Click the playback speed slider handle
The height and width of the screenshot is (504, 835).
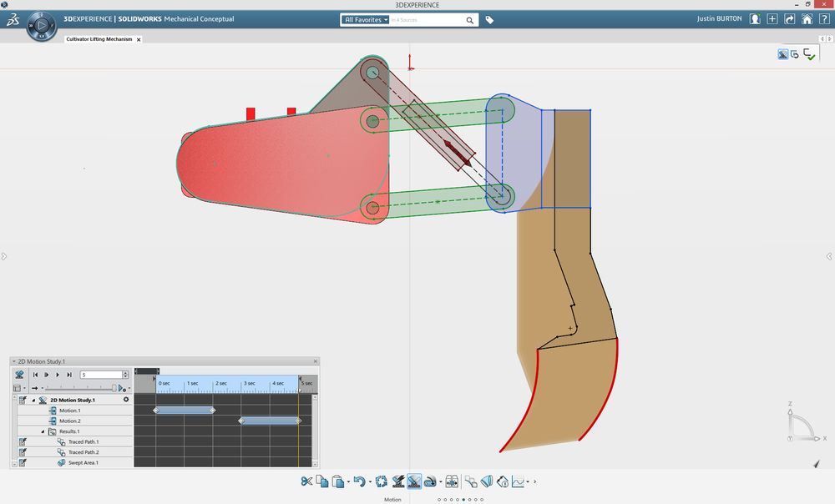click(x=114, y=388)
